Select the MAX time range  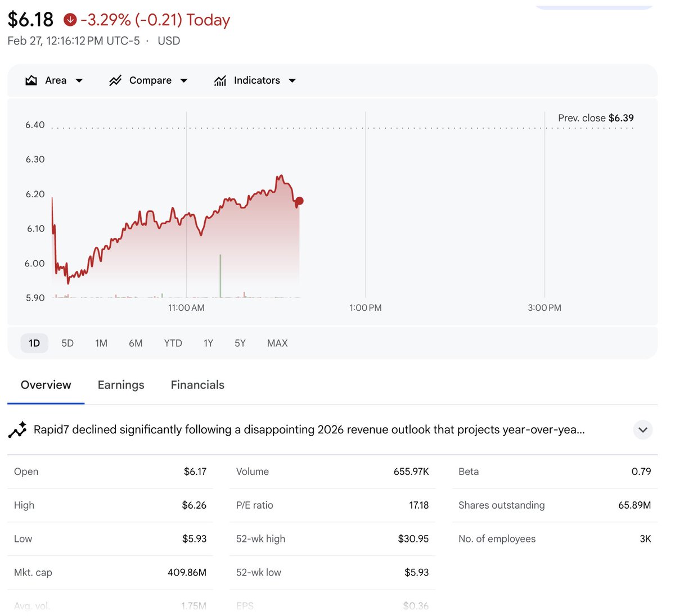click(277, 343)
